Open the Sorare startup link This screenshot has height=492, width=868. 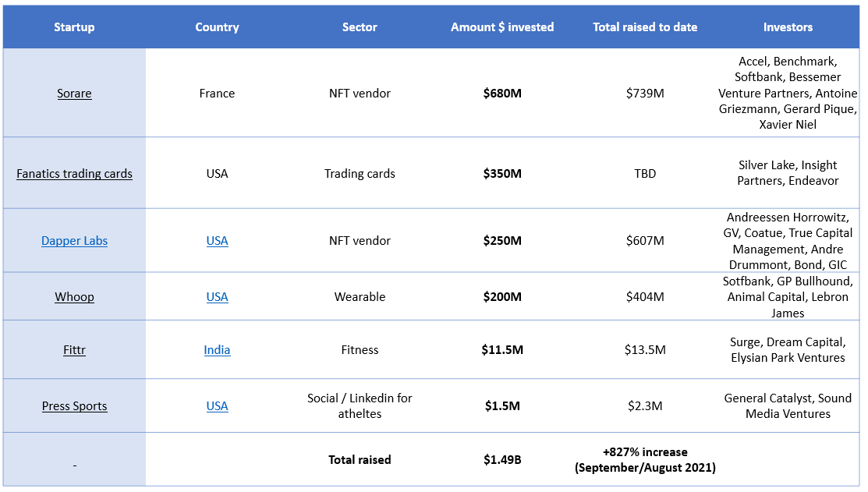point(74,94)
